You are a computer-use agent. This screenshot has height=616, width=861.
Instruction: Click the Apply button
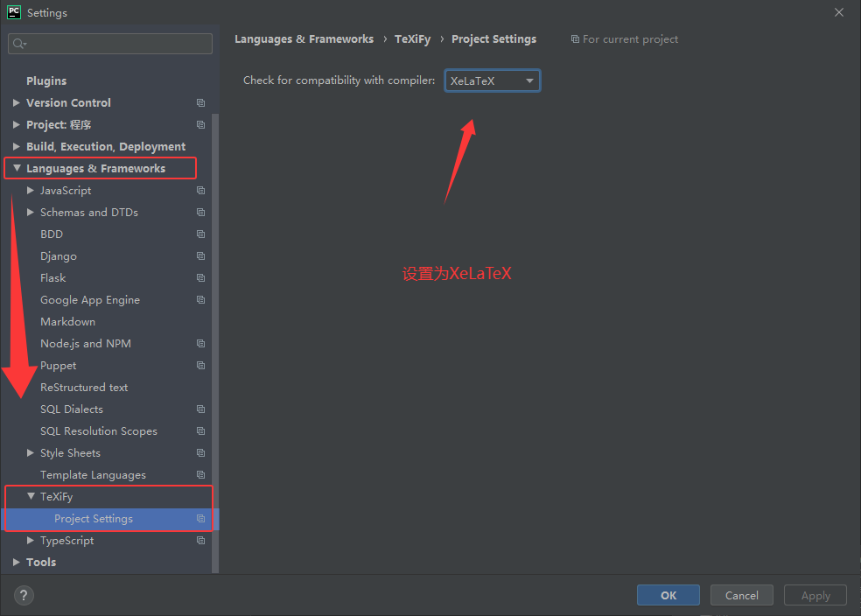tap(815, 595)
